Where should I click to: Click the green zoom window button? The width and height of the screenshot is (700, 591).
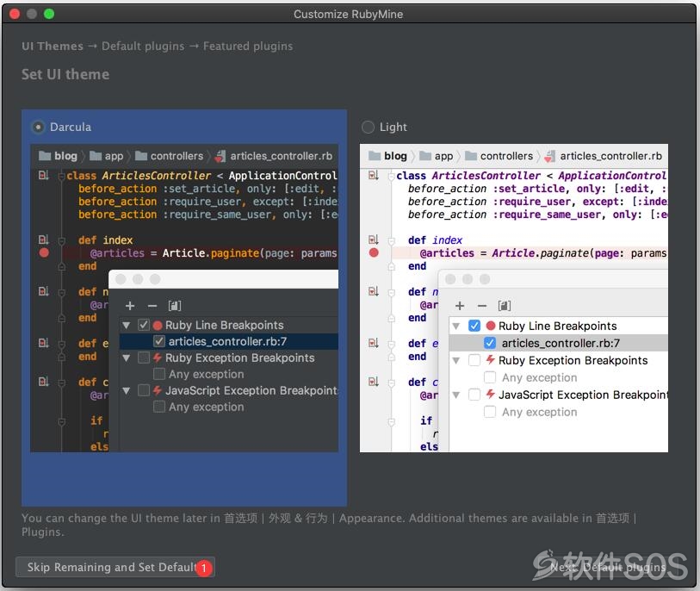pyautogui.click(x=49, y=14)
